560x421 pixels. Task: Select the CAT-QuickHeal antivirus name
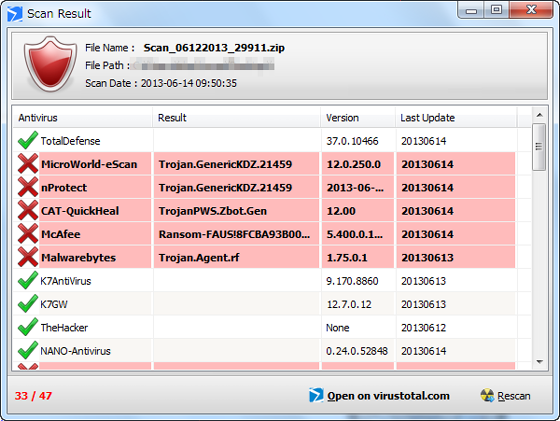click(x=80, y=211)
